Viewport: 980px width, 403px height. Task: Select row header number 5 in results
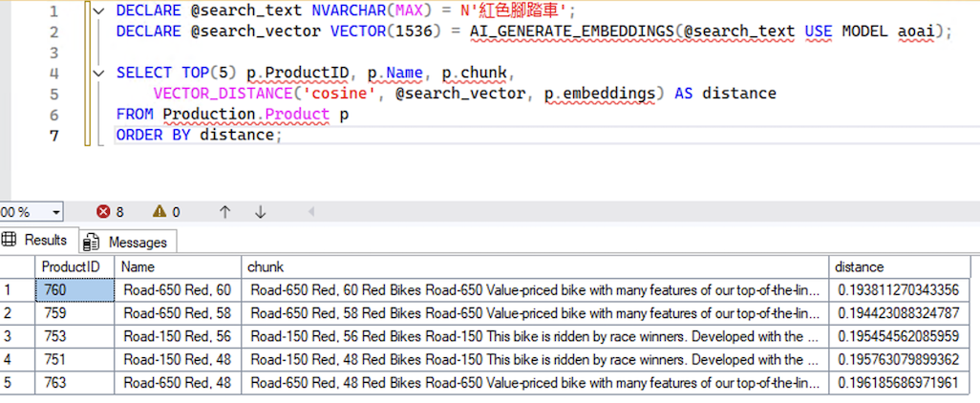pos(17,382)
